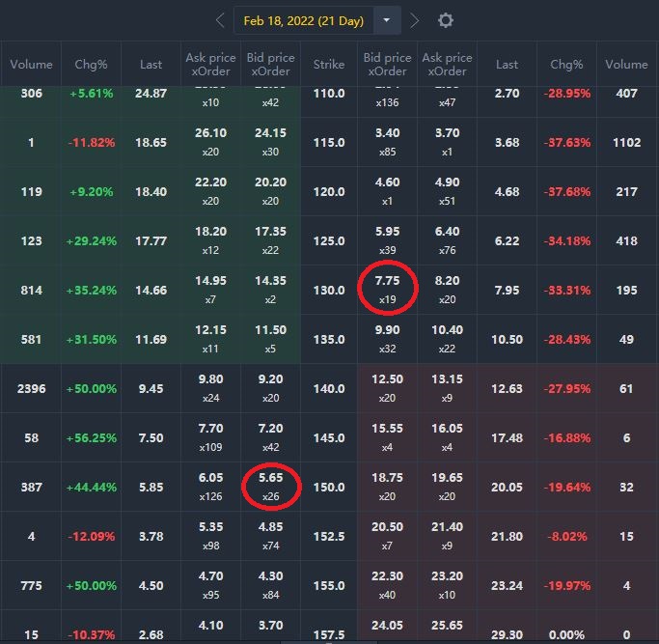The height and width of the screenshot is (644, 659).
Task: Click the Feb 18, 2022 (21 Day) date
Action: [x=303, y=20]
